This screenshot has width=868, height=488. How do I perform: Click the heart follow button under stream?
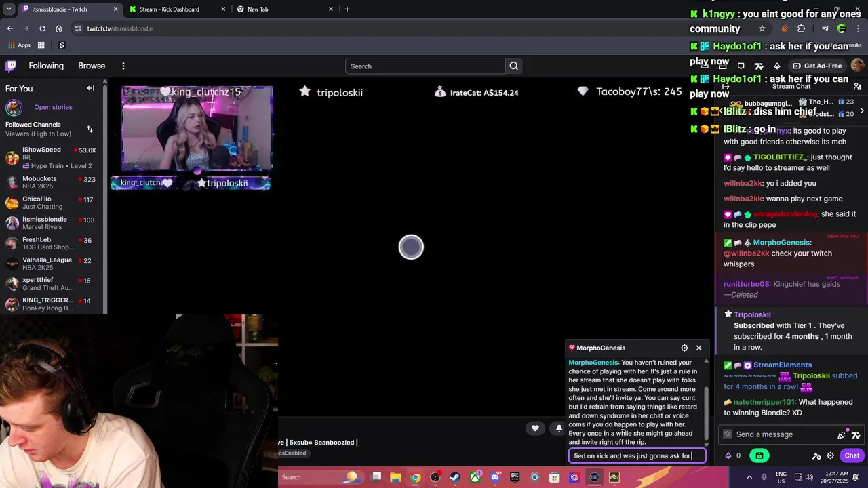[535, 428]
